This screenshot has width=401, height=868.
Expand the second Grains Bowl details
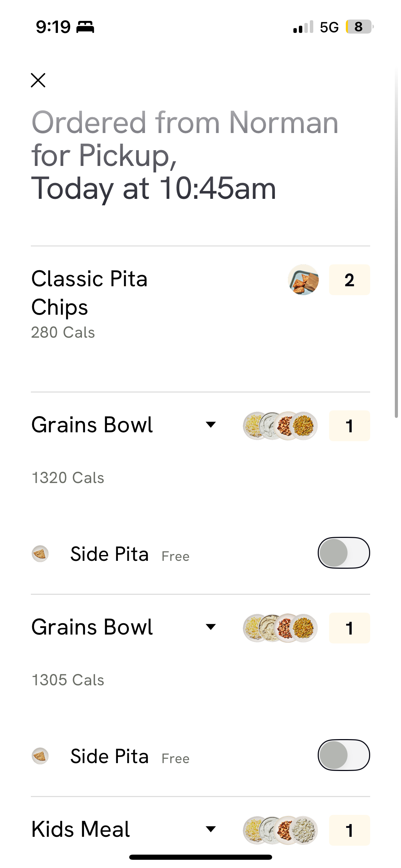[210, 627]
